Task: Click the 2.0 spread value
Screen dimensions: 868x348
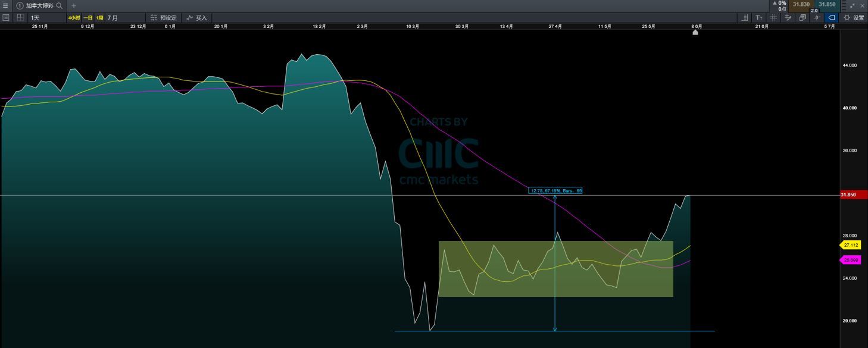Action: pos(814,10)
